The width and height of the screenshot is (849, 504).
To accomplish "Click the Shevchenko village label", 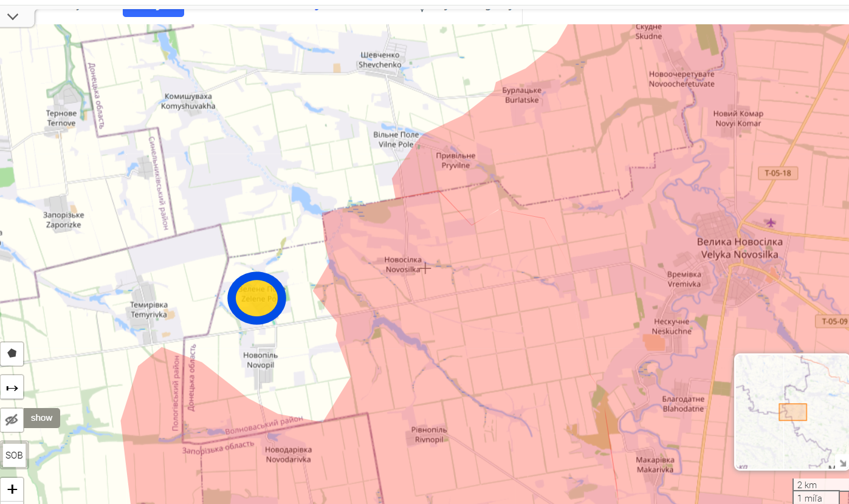I will 379,60.
